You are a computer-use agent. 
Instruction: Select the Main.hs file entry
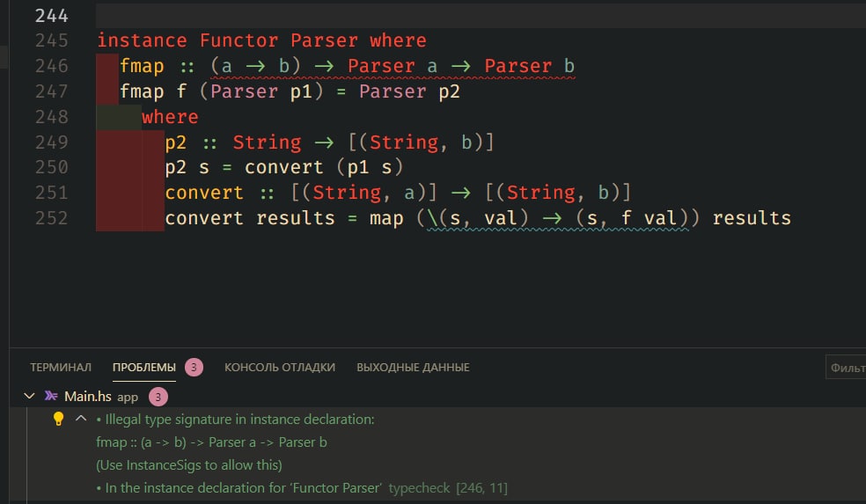[x=88, y=397]
